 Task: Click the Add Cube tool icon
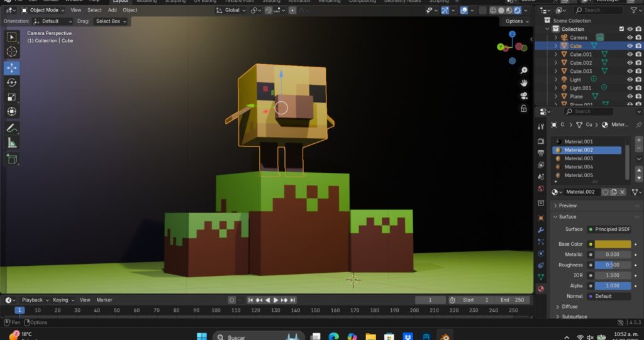pyautogui.click(x=12, y=160)
